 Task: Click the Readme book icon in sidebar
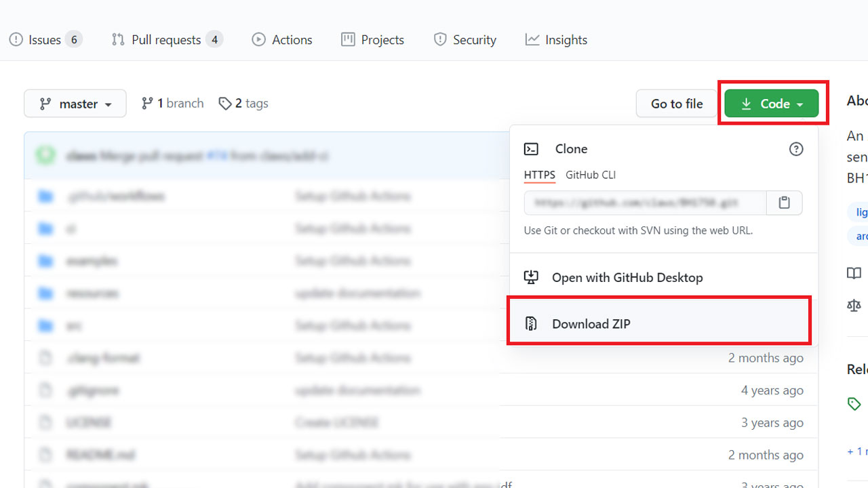pyautogui.click(x=854, y=273)
